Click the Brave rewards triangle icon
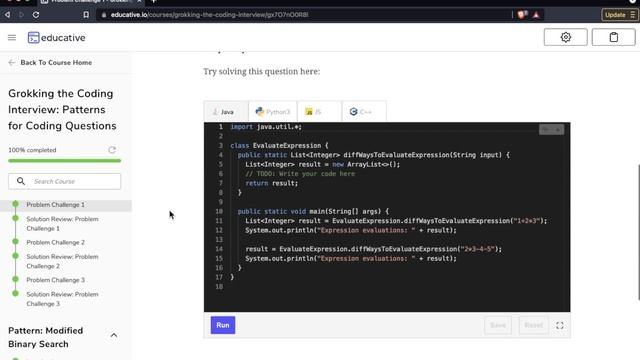640x360 pixels. coord(536,15)
